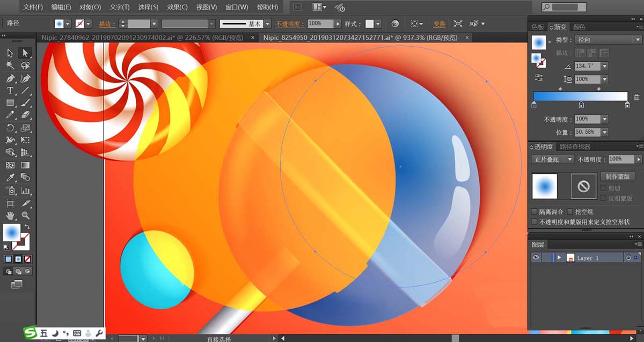Select the Zoom tool
The height and width of the screenshot is (342, 644).
[x=25, y=215]
